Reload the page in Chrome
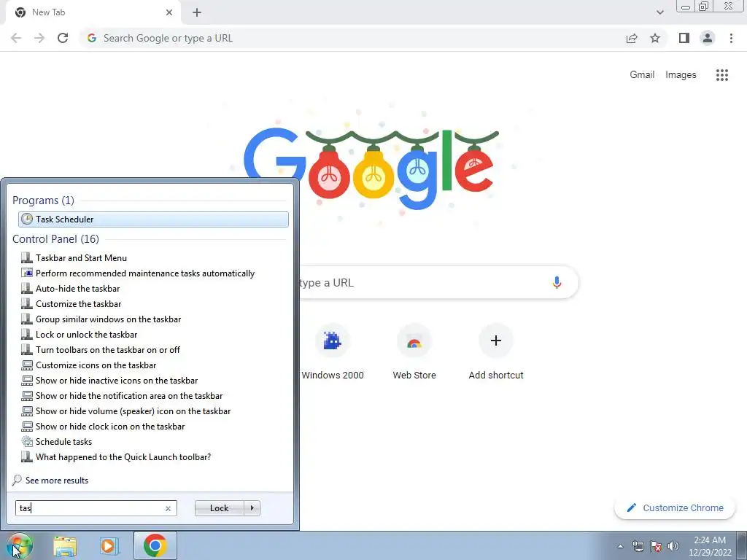 click(63, 38)
